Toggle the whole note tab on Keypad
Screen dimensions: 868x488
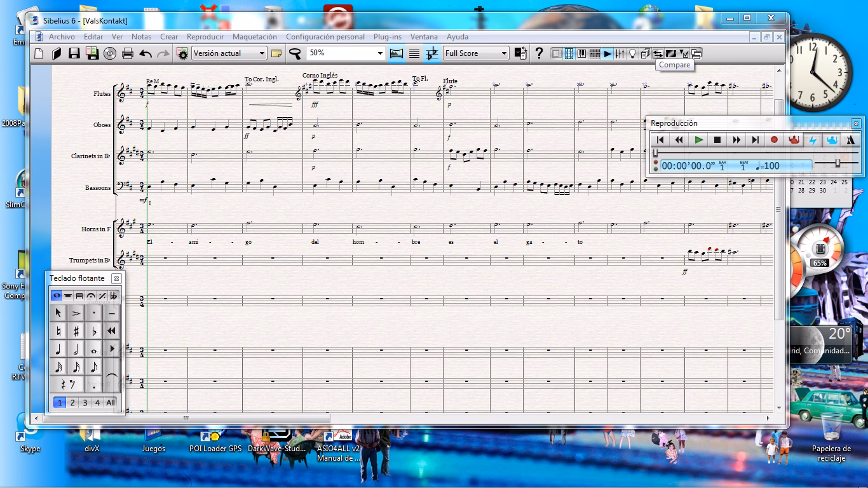point(58,295)
